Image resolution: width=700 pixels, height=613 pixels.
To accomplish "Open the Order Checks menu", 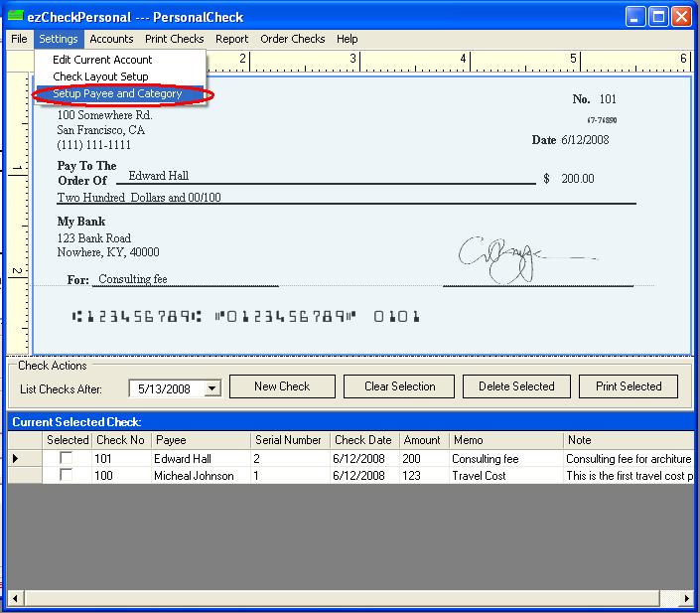I will click(292, 39).
